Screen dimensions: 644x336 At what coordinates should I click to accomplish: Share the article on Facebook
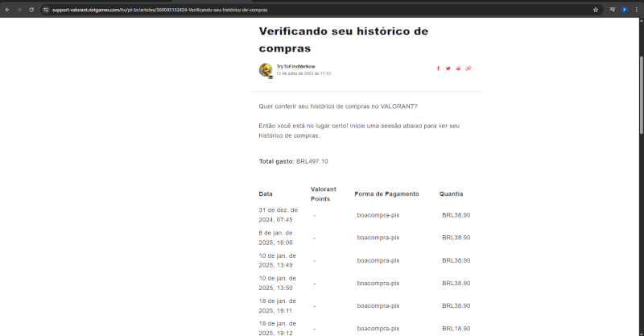[x=438, y=68]
